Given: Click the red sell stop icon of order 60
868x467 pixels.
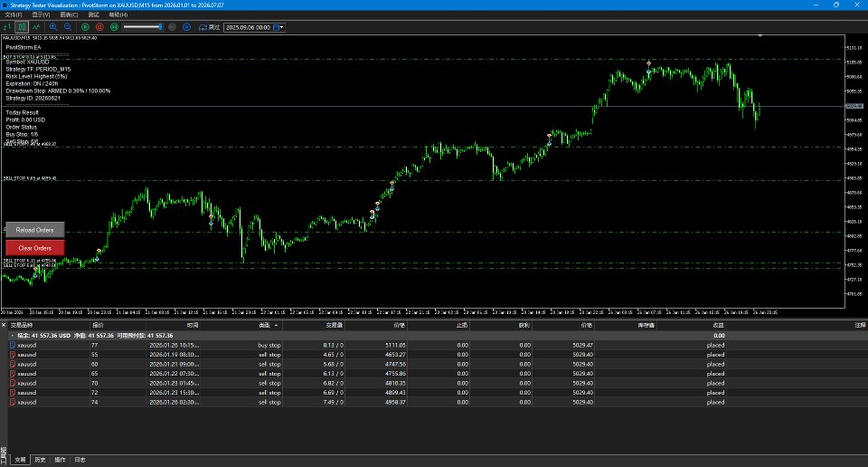Looking at the screenshot, I should coord(13,364).
